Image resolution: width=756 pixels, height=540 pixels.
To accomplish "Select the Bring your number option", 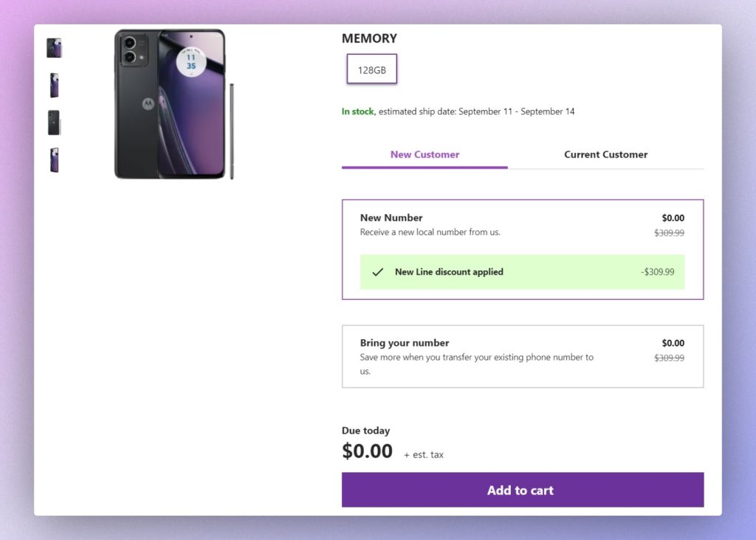I will 405,343.
